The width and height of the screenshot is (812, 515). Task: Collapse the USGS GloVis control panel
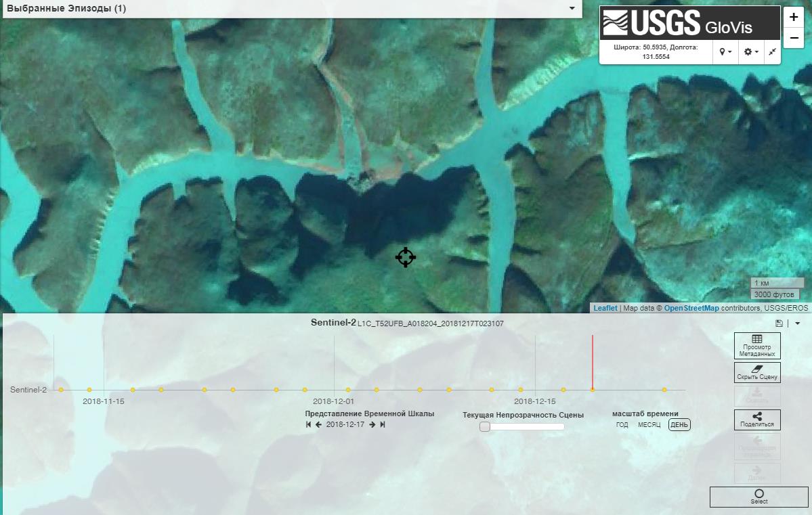pyautogui.click(x=772, y=52)
